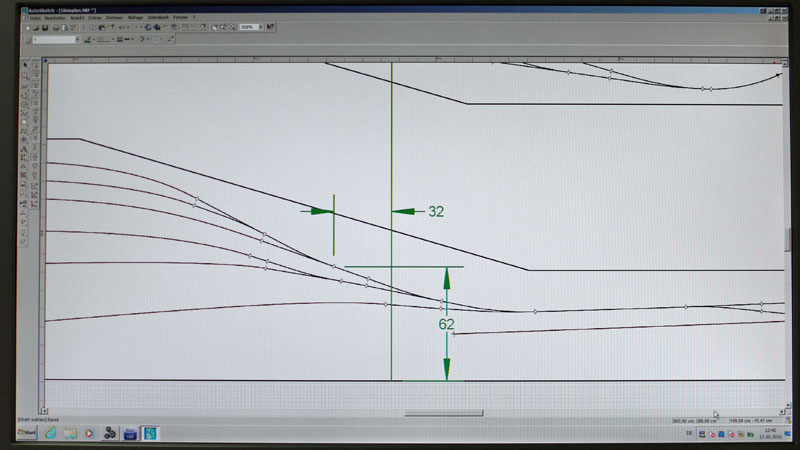Click the magnifier zoom icon beside zoom percentage
The width and height of the screenshot is (800, 450).
230,27
